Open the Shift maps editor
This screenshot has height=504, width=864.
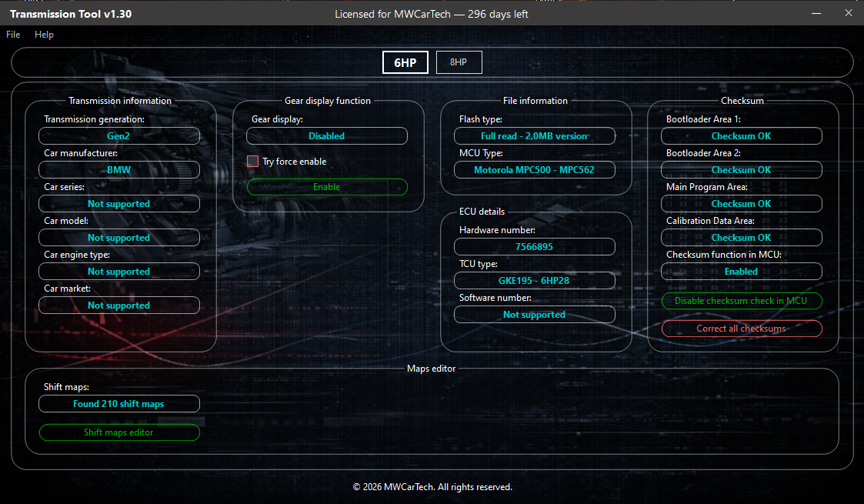119,432
